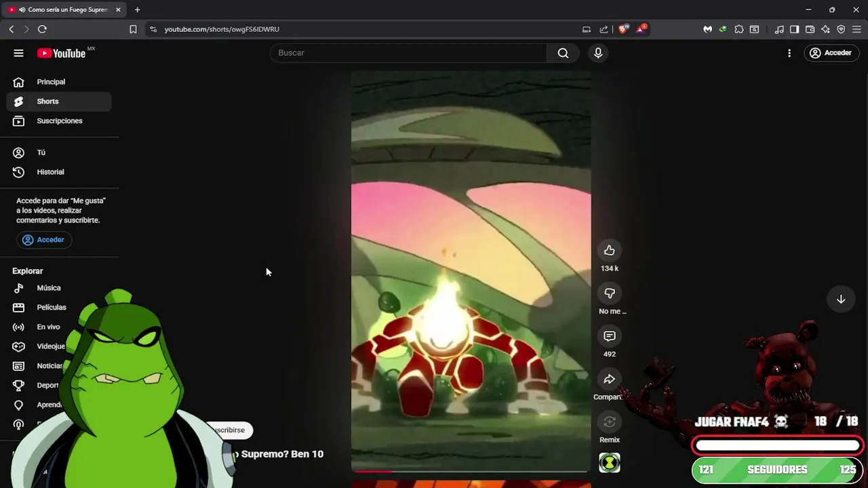Reload the YouTube page
This screenshot has height=488, width=868.
click(42, 29)
